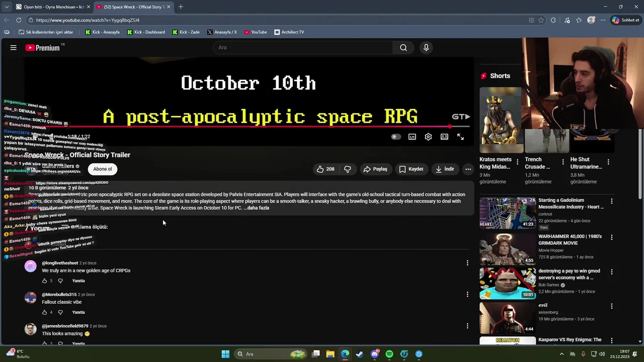644x362 pixels.
Task: Reply to Fallout classic vibe comment
Action: point(78,312)
